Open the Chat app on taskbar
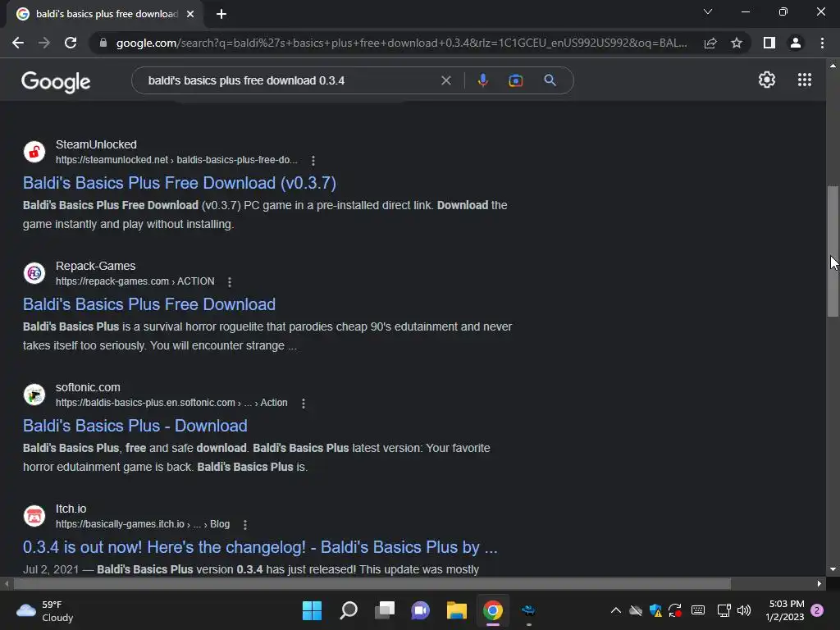 [x=421, y=610]
